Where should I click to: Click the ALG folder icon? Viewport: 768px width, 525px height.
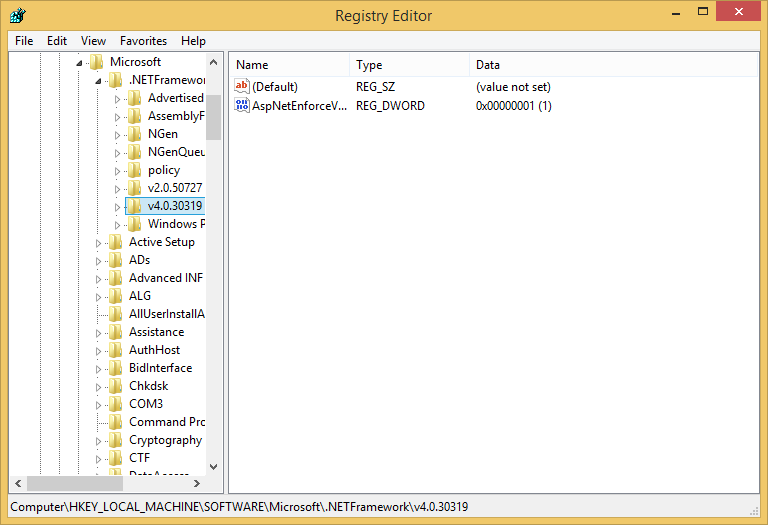(116, 296)
